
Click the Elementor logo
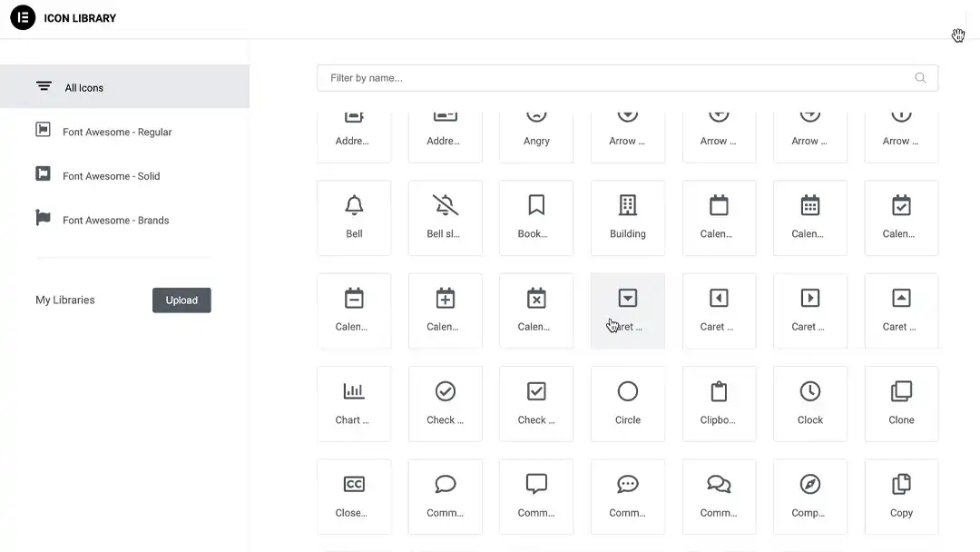pyautogui.click(x=23, y=17)
